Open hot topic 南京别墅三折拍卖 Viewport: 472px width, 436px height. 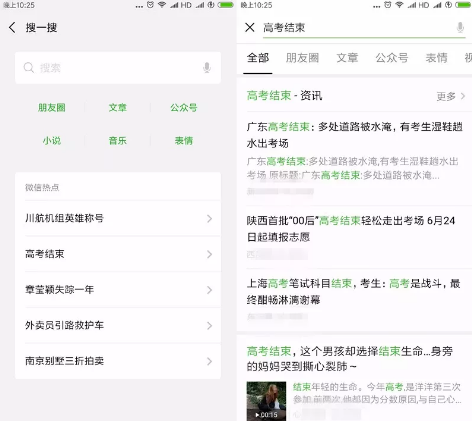click(118, 361)
